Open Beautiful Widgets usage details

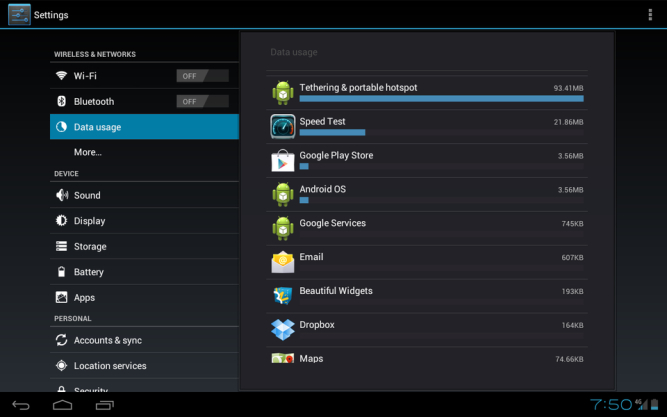click(x=427, y=296)
